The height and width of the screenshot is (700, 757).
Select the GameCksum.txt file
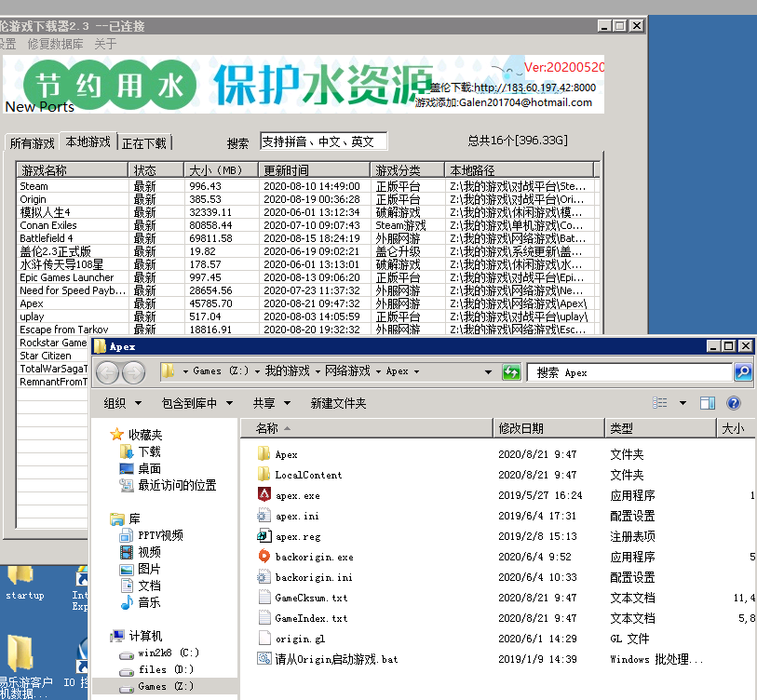[303, 598]
